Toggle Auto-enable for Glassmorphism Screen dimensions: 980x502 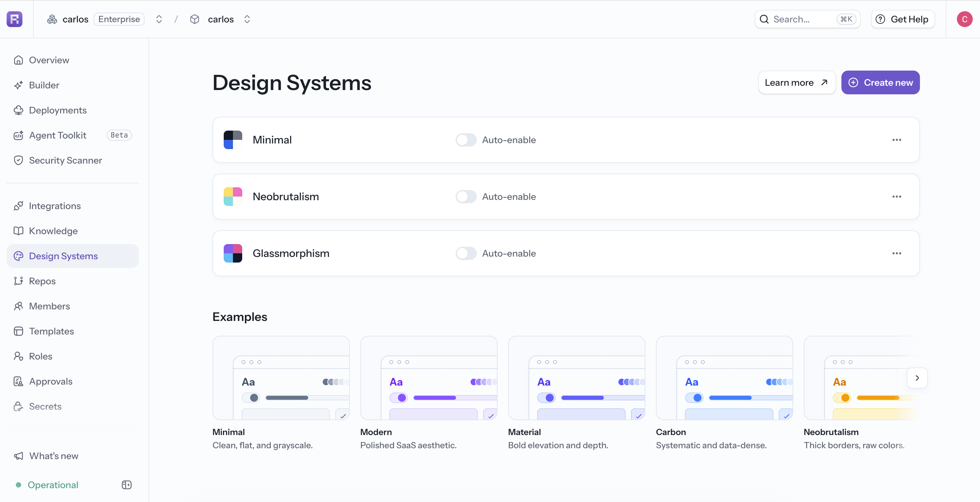(x=466, y=253)
